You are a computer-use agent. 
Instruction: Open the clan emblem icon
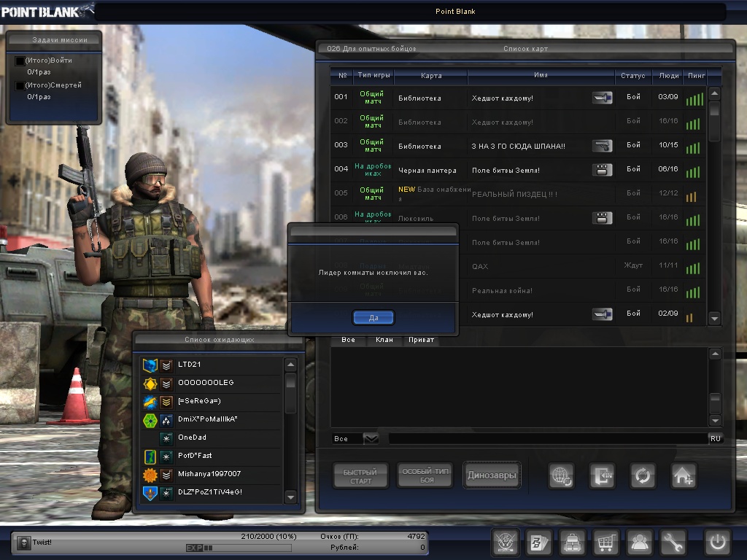(505, 542)
